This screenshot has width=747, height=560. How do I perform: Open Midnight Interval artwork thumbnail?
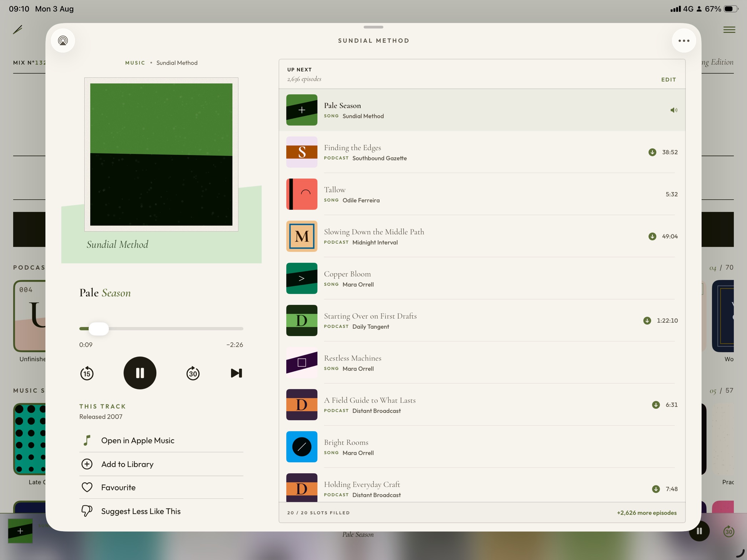(302, 236)
